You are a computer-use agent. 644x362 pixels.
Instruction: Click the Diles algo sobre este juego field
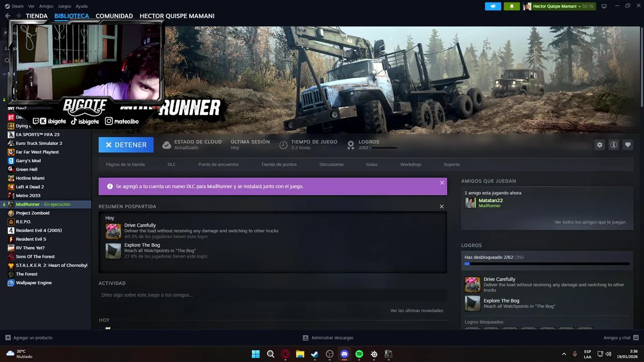coord(273,295)
